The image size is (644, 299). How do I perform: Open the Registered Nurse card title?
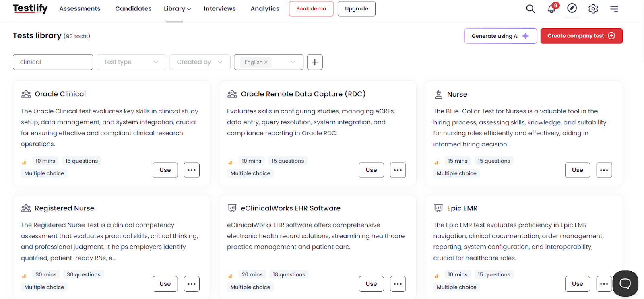tap(64, 208)
